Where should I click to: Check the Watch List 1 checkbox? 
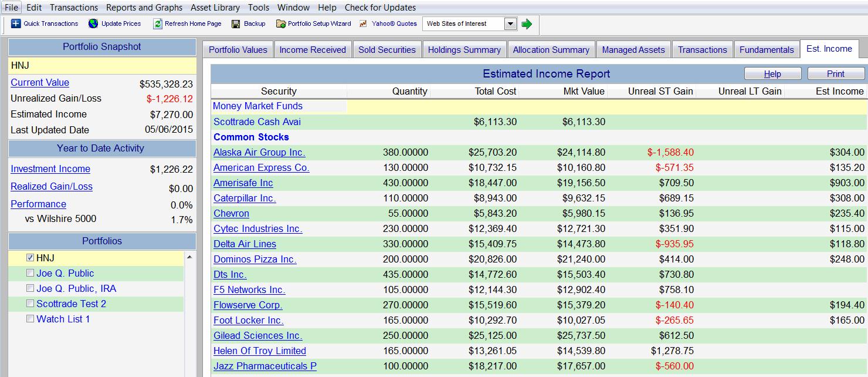point(29,319)
